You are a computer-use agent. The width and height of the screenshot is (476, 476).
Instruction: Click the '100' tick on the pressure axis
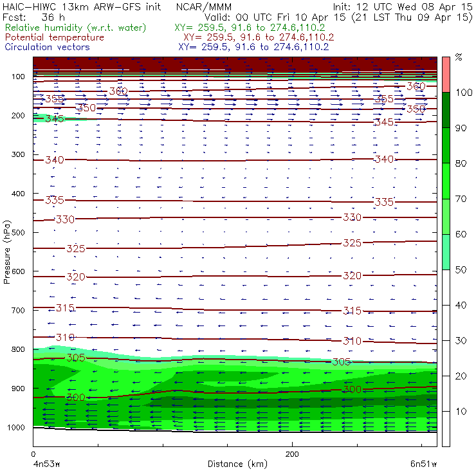click(18, 77)
